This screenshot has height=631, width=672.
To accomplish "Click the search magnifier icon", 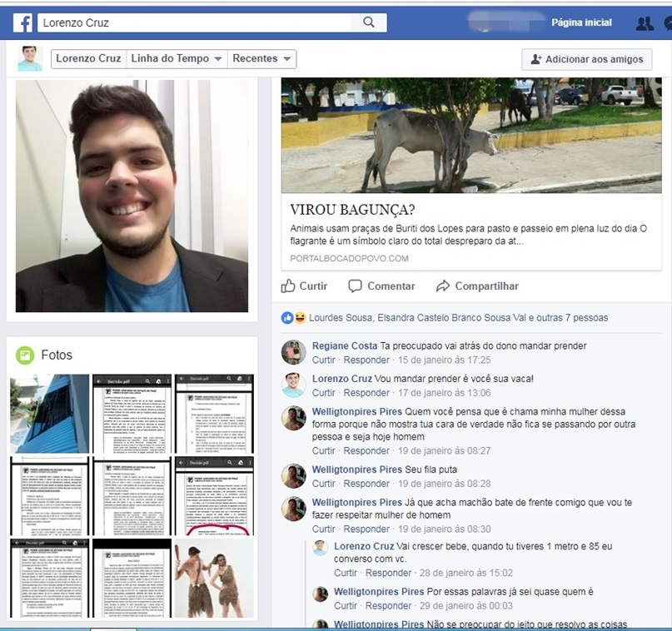I will [368, 22].
